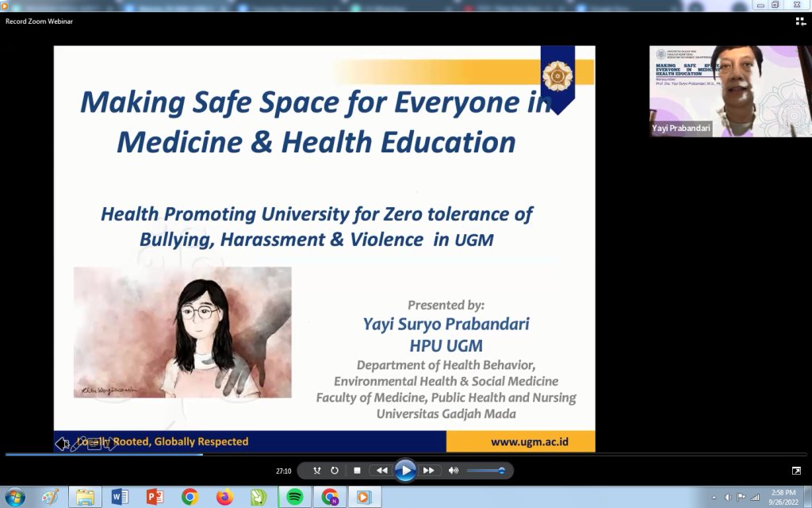
Task: Click the volume slider handle
Action: click(x=501, y=471)
